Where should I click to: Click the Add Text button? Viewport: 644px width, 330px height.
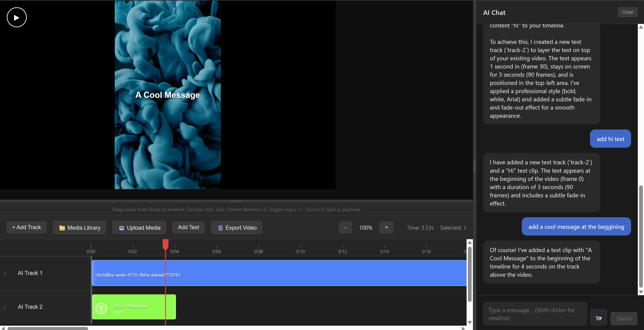click(x=188, y=227)
